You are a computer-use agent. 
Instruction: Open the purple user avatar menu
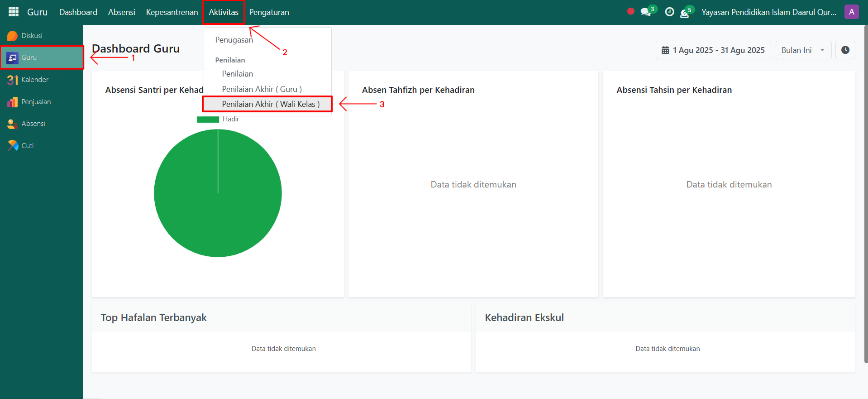(851, 12)
